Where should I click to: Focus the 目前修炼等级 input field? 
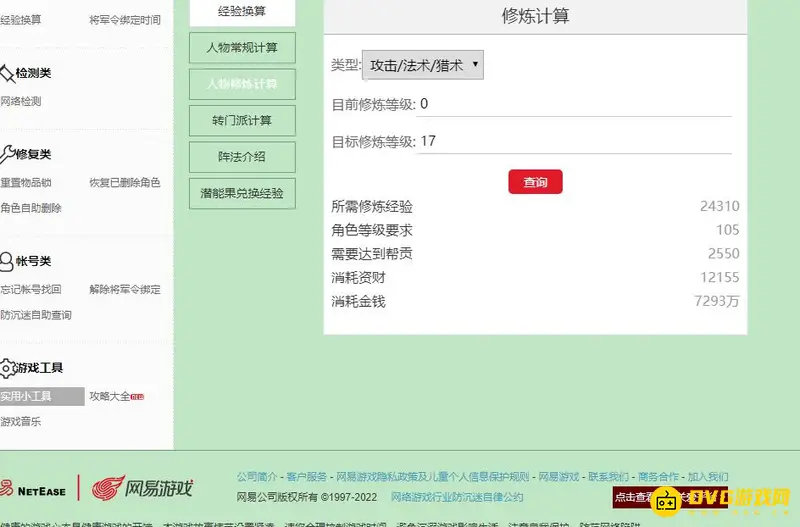(x=574, y=105)
